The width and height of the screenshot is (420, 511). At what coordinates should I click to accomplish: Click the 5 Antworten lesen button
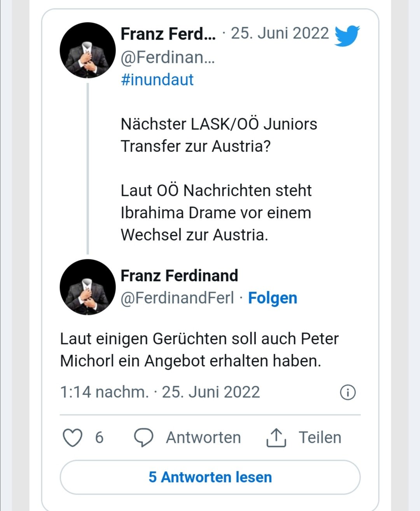pyautogui.click(x=210, y=477)
